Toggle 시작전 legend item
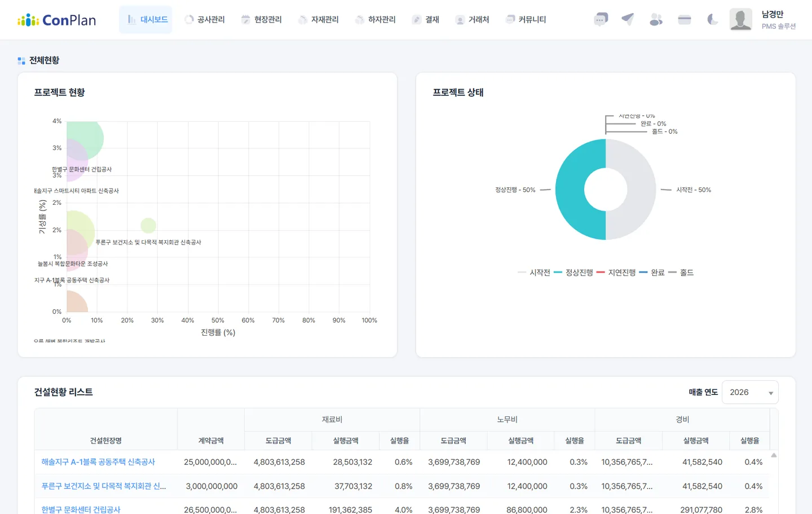812x514 pixels. (x=533, y=273)
